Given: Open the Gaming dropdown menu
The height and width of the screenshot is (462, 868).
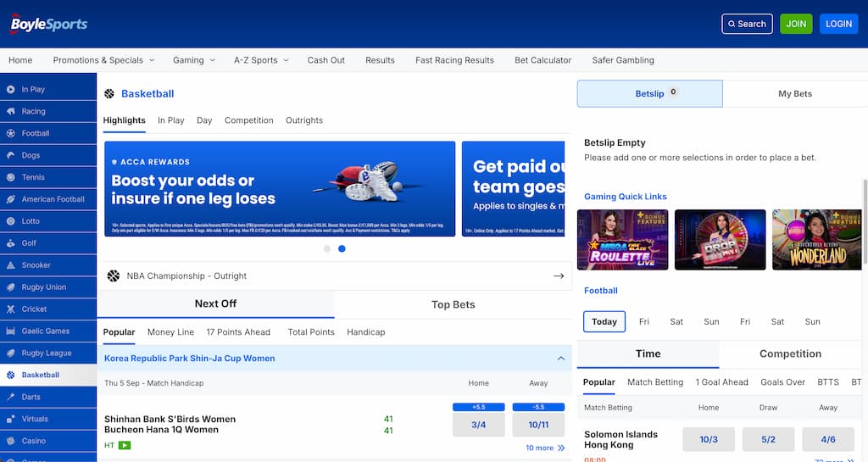Looking at the screenshot, I should [x=194, y=60].
